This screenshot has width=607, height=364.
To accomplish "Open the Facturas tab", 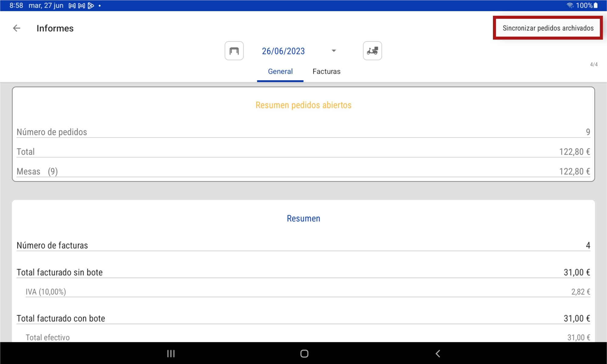I will pos(326,72).
